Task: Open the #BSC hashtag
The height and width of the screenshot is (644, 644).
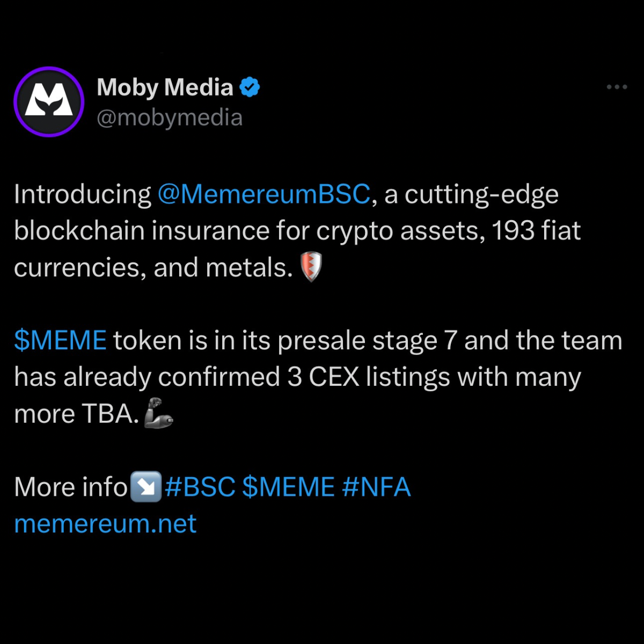Action: 200,487
